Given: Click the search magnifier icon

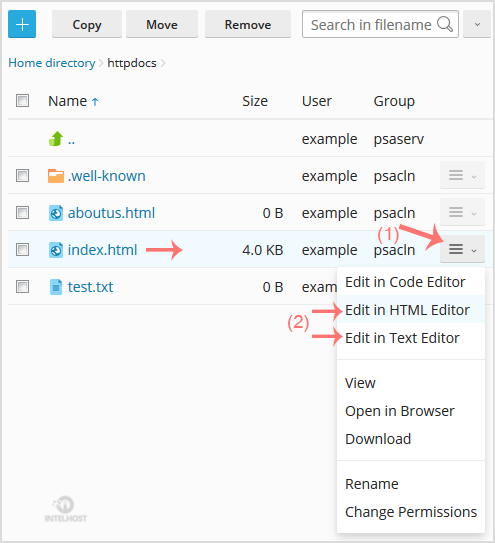Looking at the screenshot, I should pos(445,25).
